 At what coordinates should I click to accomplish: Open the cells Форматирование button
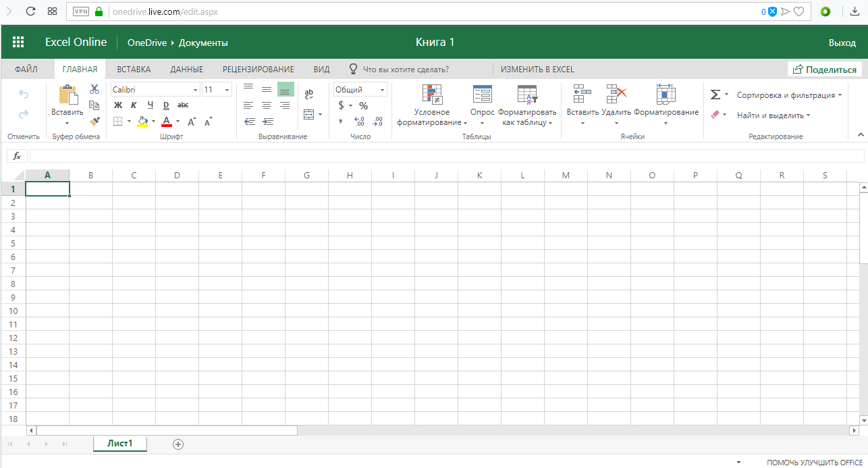[666, 105]
